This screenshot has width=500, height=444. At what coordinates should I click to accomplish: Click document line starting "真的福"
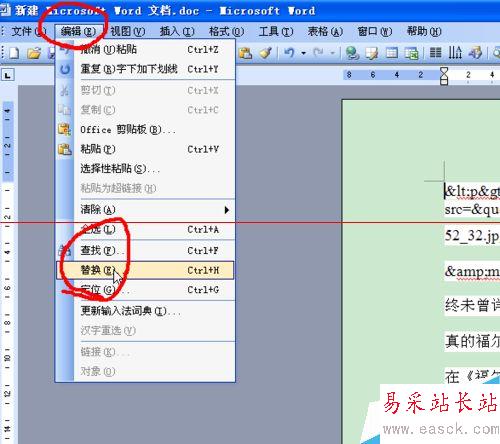[x=473, y=341]
